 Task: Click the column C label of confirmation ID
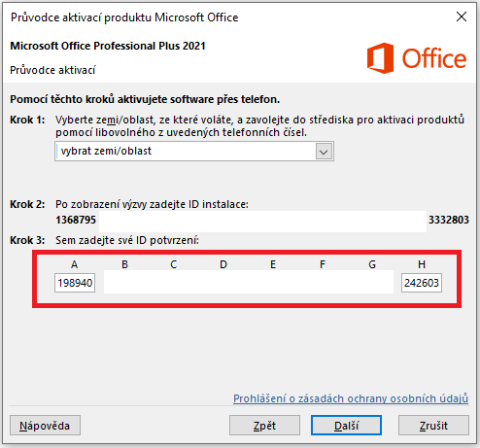[x=174, y=264]
